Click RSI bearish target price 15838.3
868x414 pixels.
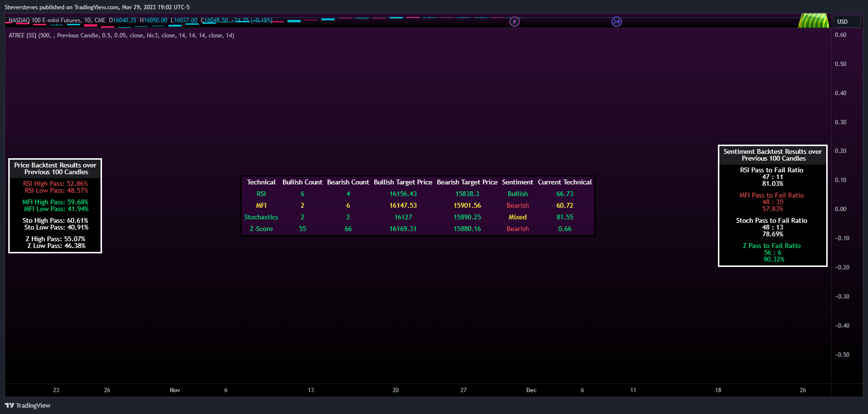[467, 194]
